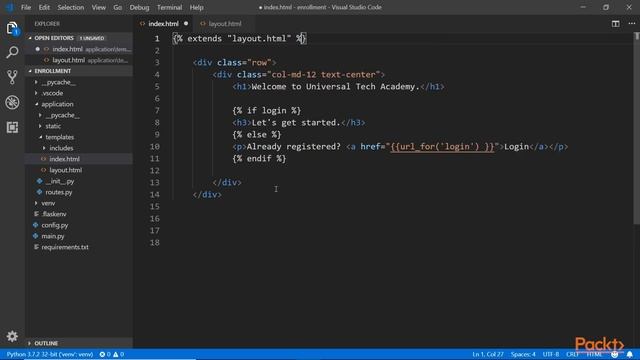
Task: Click the notifications bell in status bar
Action: coord(630,354)
